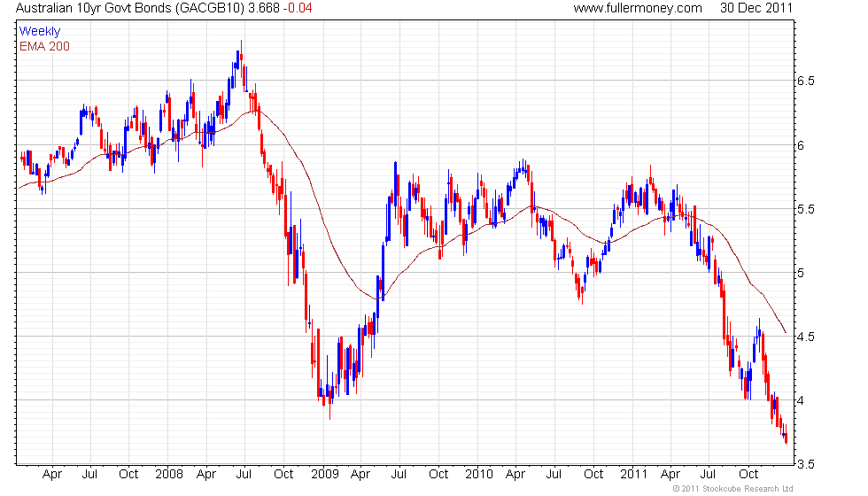Image resolution: width=868 pixels, height=496 pixels.
Task: Click the red change value -0.04
Action: 298,8
